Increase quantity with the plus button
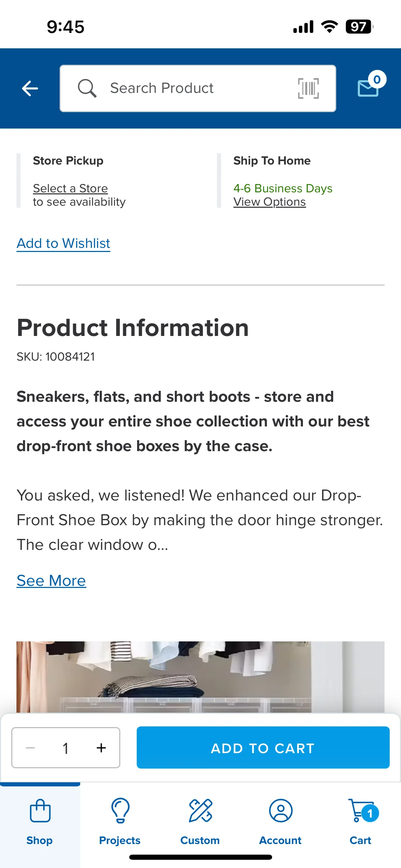 tap(101, 748)
